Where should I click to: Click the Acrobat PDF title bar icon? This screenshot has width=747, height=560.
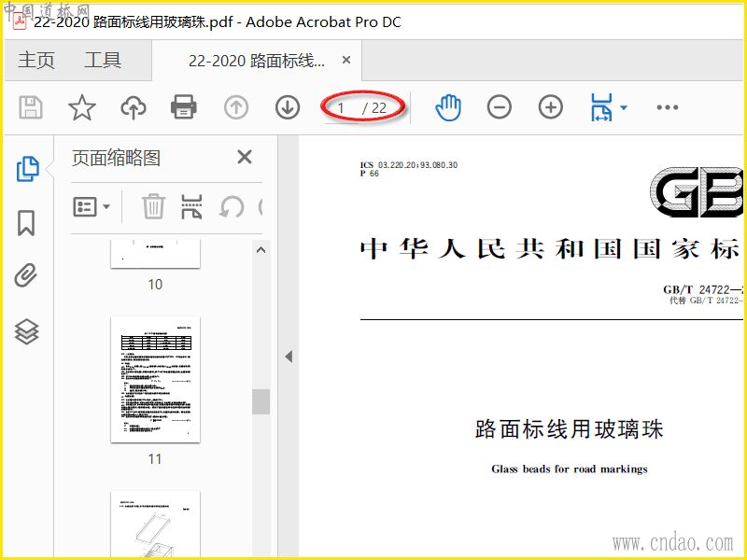click(20, 21)
